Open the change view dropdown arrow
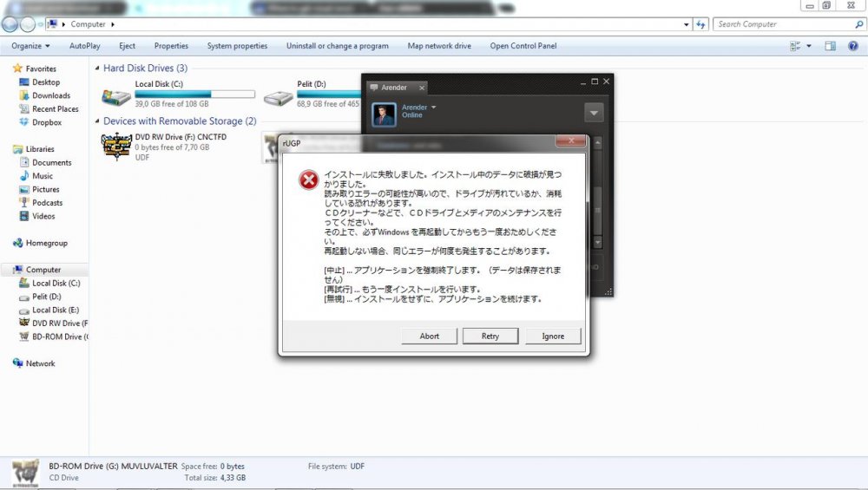 coord(809,46)
